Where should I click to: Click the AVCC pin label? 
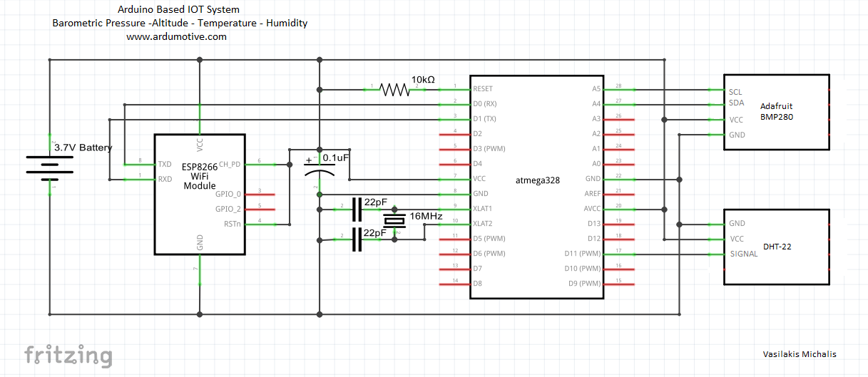[x=592, y=209]
